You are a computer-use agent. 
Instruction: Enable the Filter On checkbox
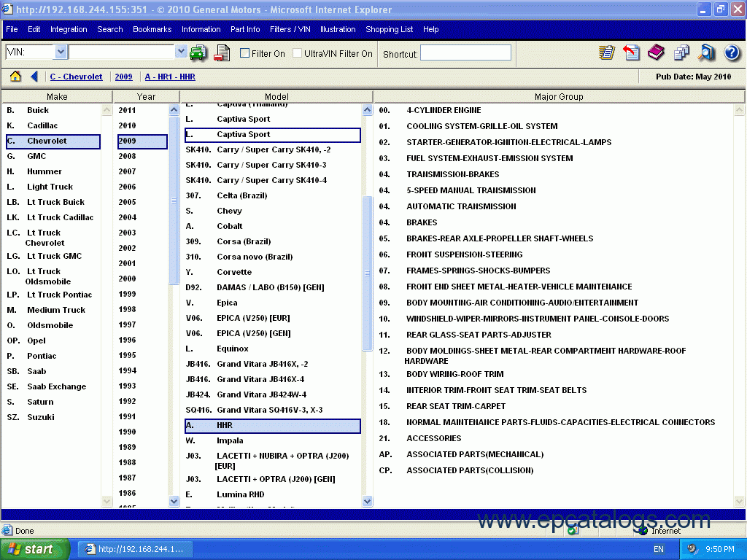(x=245, y=53)
